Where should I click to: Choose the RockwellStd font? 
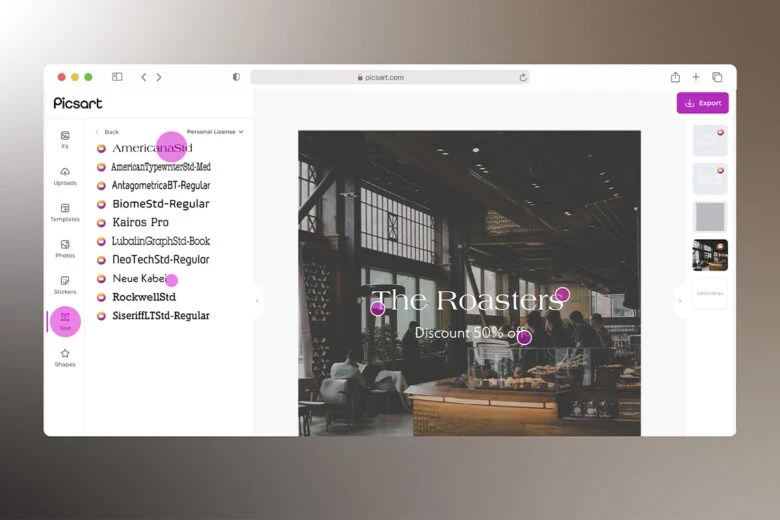[144, 297]
